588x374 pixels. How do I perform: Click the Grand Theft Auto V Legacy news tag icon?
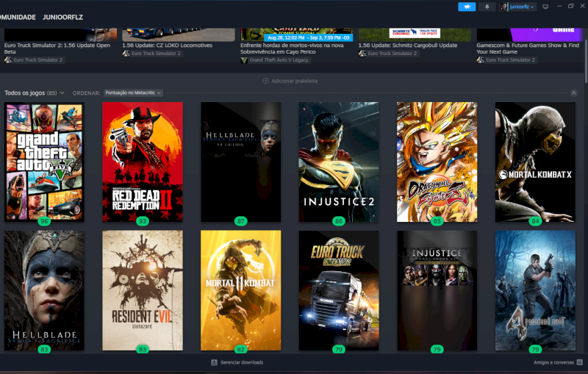coord(245,60)
